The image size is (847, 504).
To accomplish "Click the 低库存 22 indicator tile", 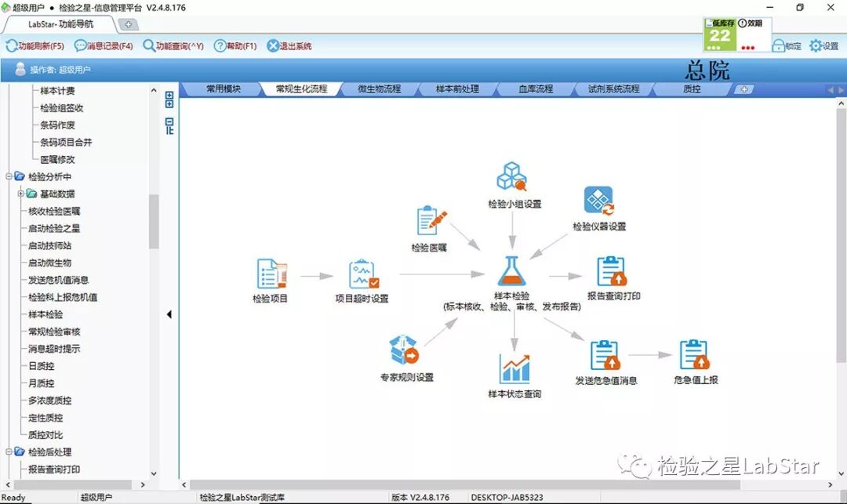I will tap(719, 35).
